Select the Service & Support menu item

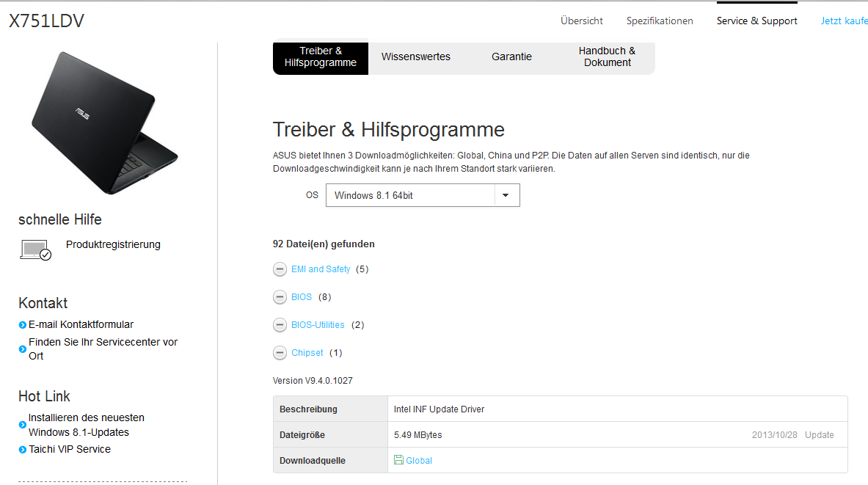click(x=756, y=21)
